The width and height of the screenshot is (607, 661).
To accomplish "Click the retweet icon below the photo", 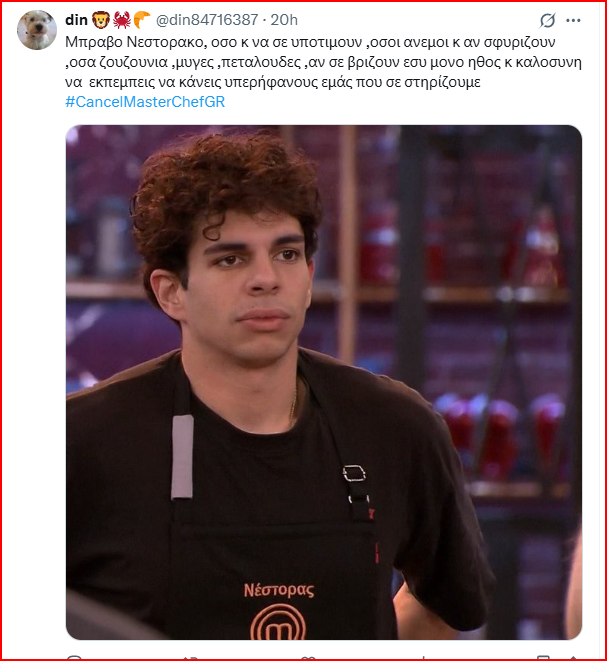I will pos(191,658).
